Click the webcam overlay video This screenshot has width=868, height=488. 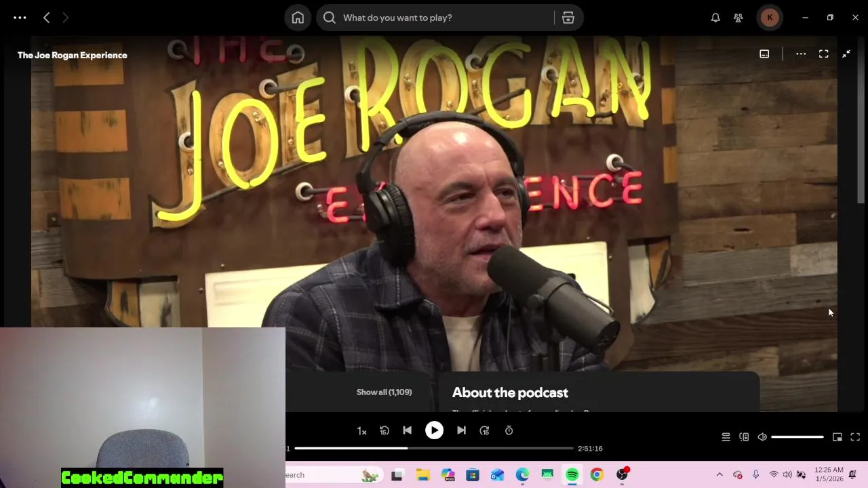coord(142,408)
